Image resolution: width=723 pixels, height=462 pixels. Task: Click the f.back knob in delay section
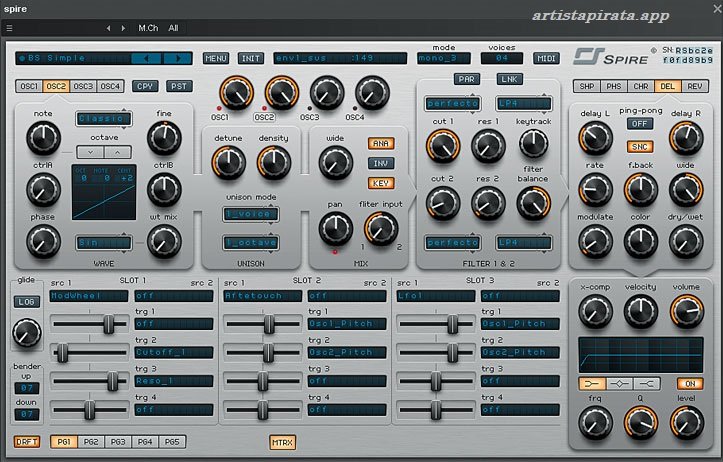click(640, 190)
